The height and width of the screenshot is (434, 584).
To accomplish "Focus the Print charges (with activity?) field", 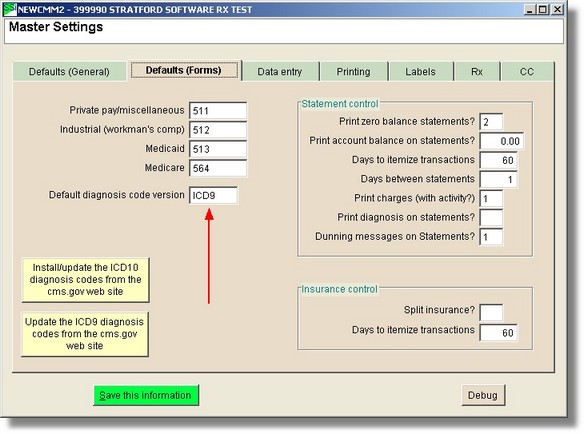I will (491, 199).
